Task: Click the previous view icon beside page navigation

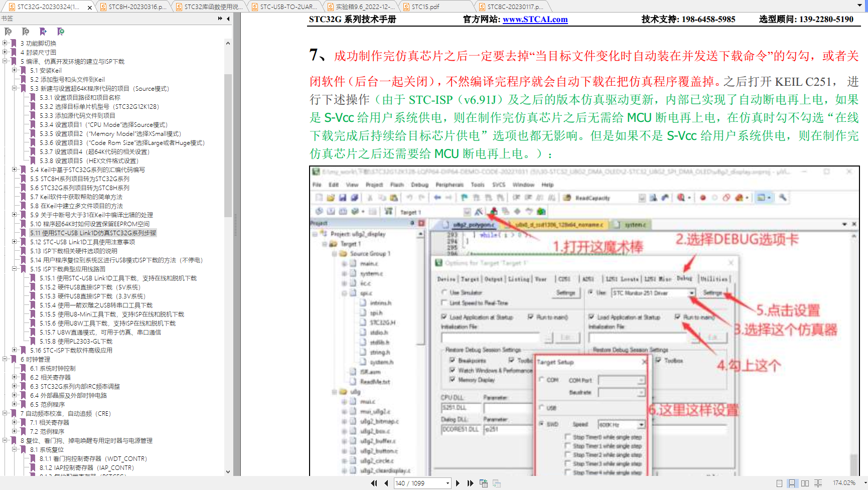Action: (x=484, y=483)
